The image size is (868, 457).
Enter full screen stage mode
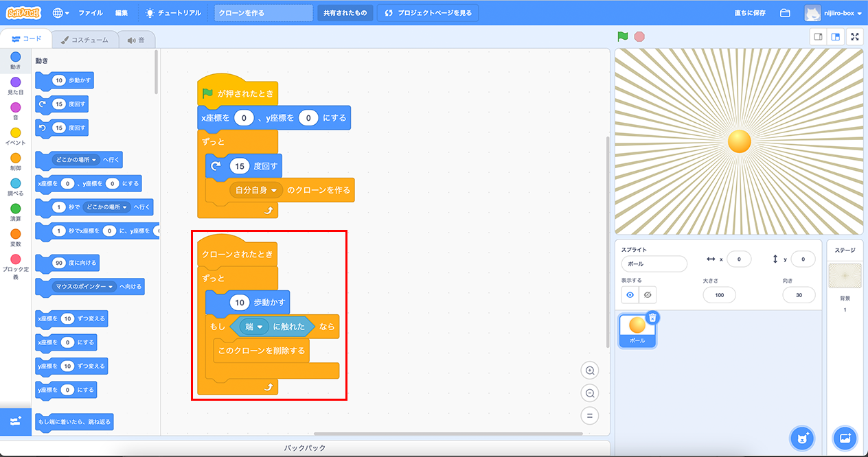tap(855, 37)
